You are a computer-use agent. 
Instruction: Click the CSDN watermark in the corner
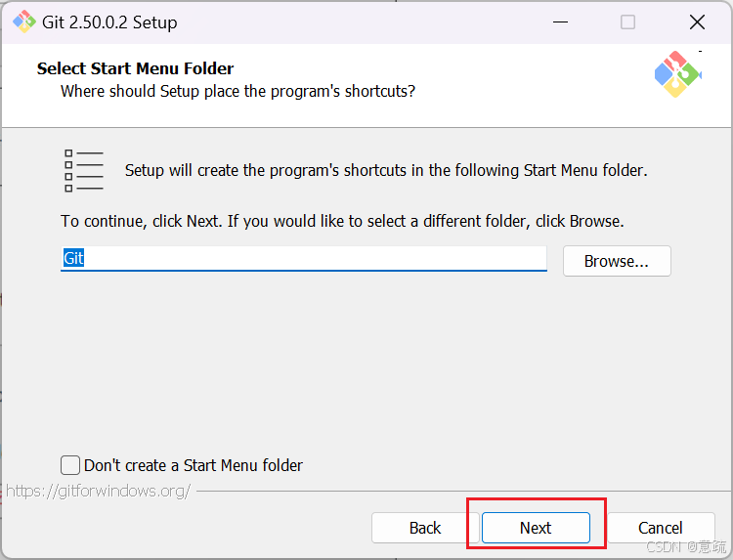(684, 548)
